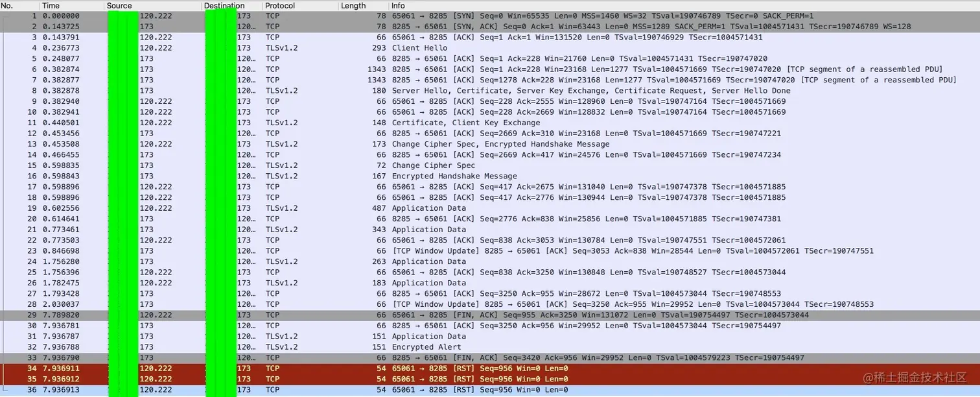The image size is (980, 397).
Task: Select the Encrypted Alert packet row
Action: coord(490,346)
